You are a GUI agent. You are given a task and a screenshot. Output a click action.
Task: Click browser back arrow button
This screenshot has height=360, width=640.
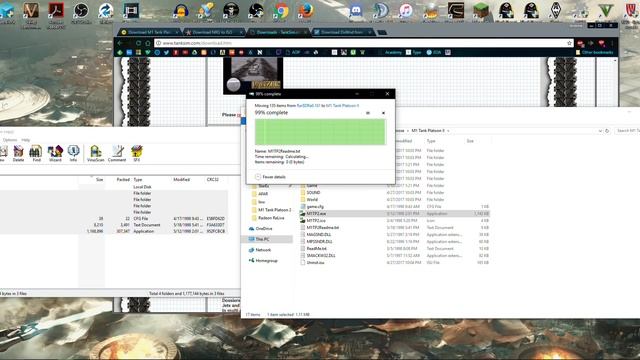[x=120, y=43]
